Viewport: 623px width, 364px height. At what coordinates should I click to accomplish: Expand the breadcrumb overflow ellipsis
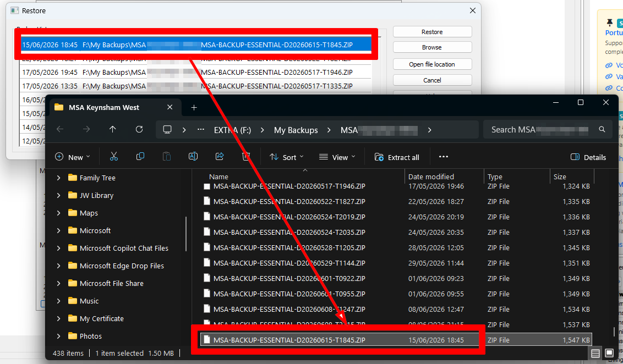coord(201,129)
